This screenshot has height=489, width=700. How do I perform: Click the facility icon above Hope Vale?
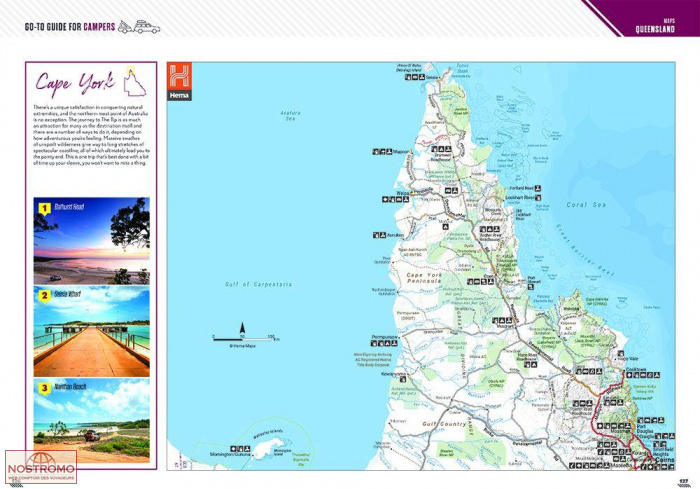(621, 353)
